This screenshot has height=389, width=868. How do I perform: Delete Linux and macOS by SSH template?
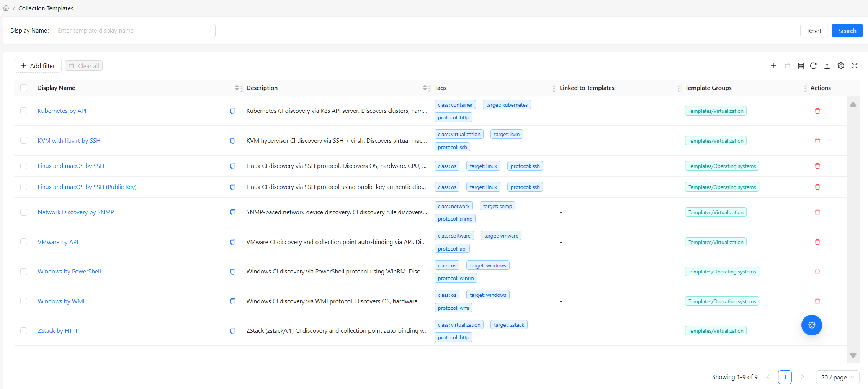817,166
